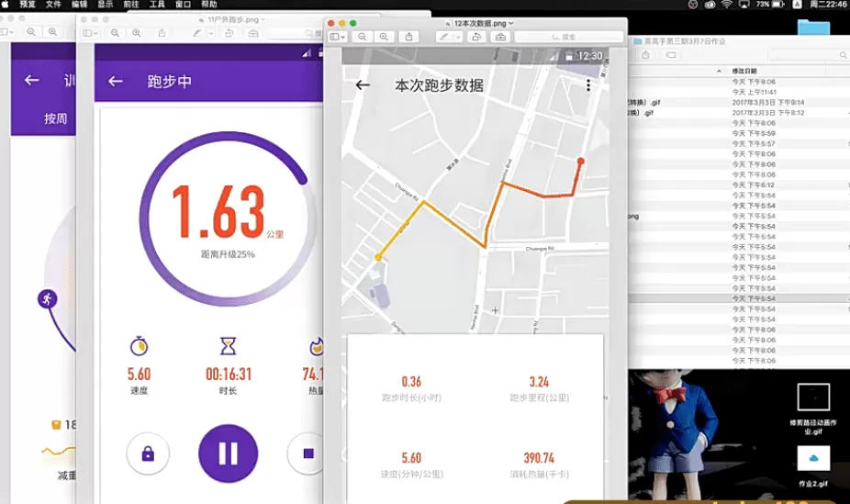Select the 390.74 calories value
Viewport: 850px width, 504px height.
pos(539,458)
